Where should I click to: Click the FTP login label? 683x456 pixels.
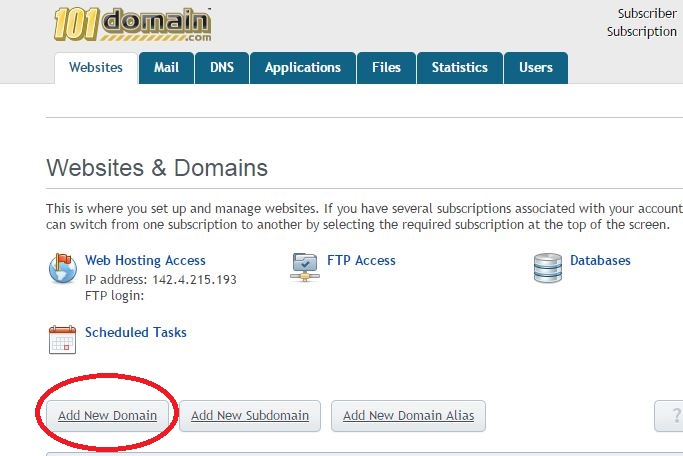(115, 296)
